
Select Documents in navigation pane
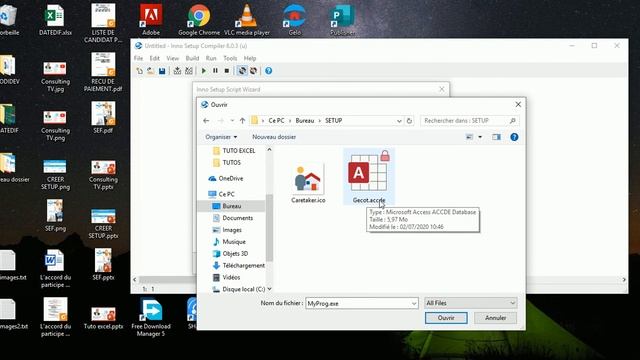tap(238, 218)
